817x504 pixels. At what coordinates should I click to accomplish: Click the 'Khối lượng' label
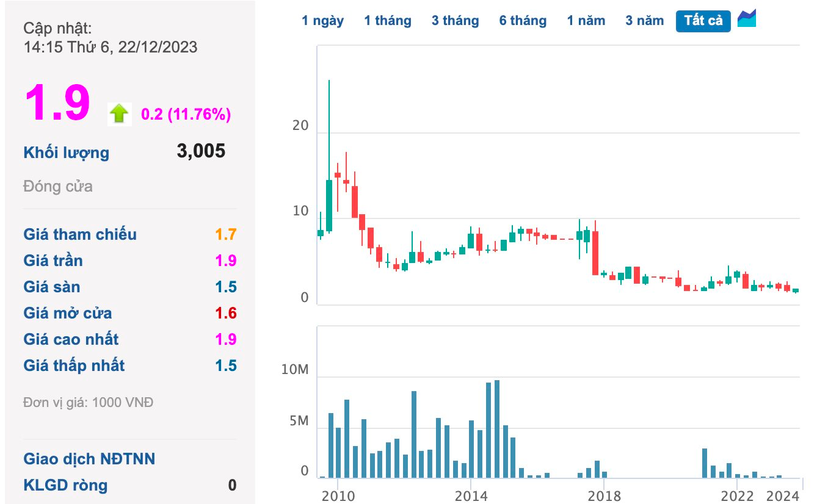(67, 153)
